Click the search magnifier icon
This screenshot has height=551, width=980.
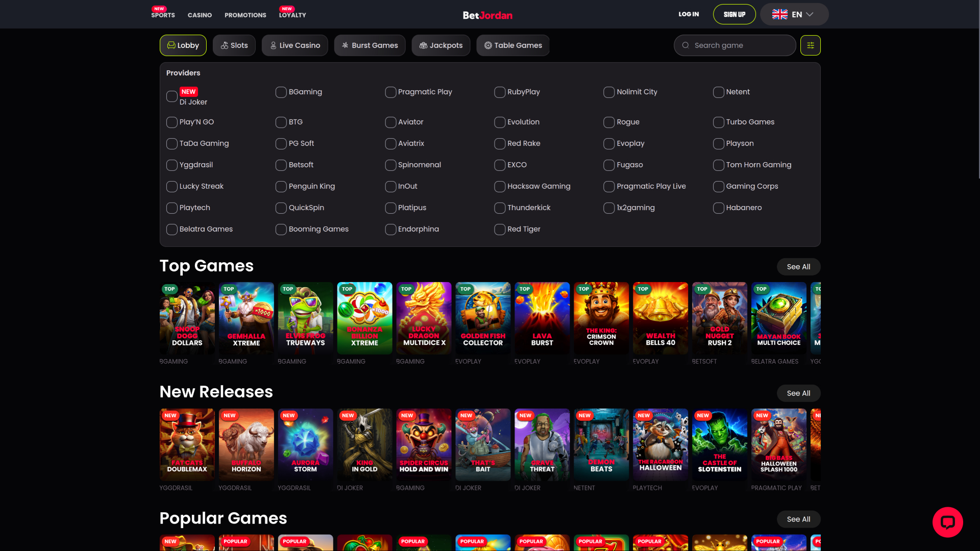pos(685,45)
